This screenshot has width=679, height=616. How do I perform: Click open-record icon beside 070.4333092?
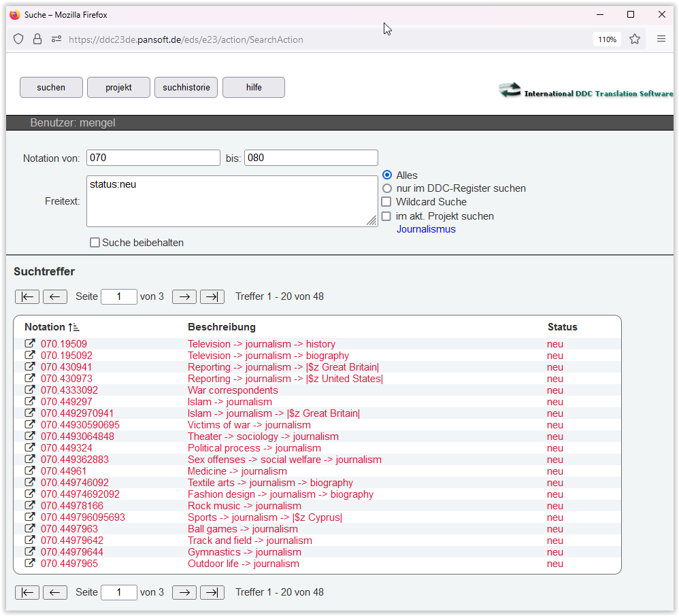30,390
